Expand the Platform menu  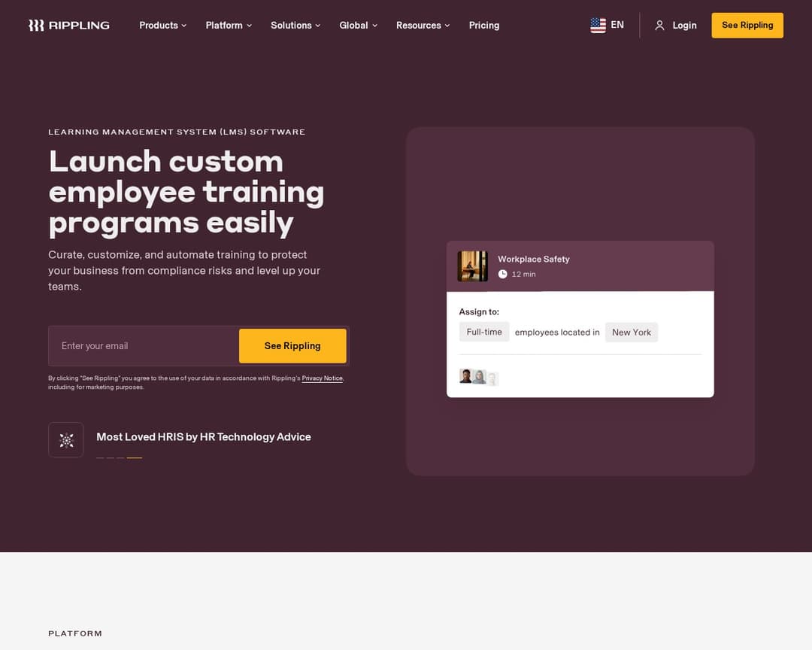(x=229, y=26)
